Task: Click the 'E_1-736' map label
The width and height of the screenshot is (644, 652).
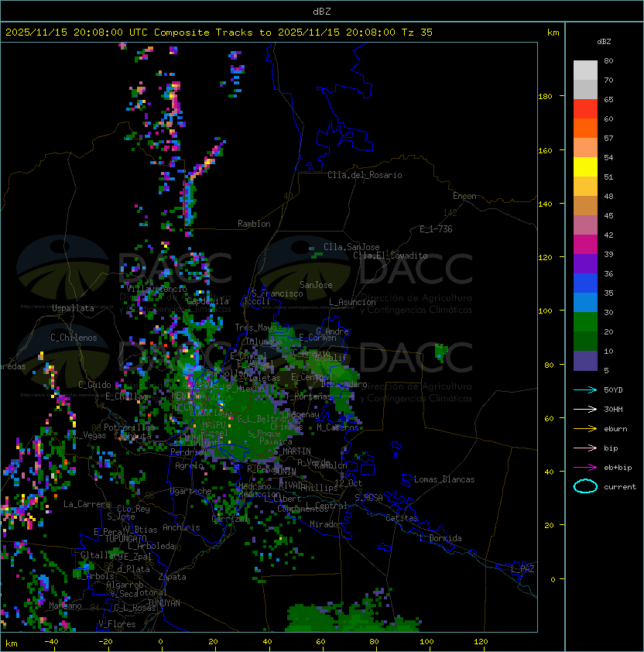Action: point(436,229)
